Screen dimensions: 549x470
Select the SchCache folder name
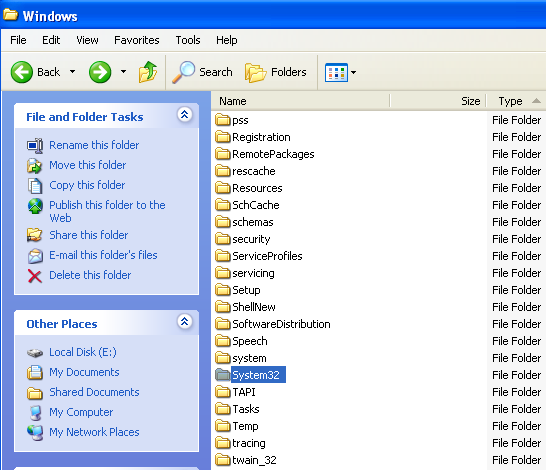pyautogui.click(x=256, y=205)
